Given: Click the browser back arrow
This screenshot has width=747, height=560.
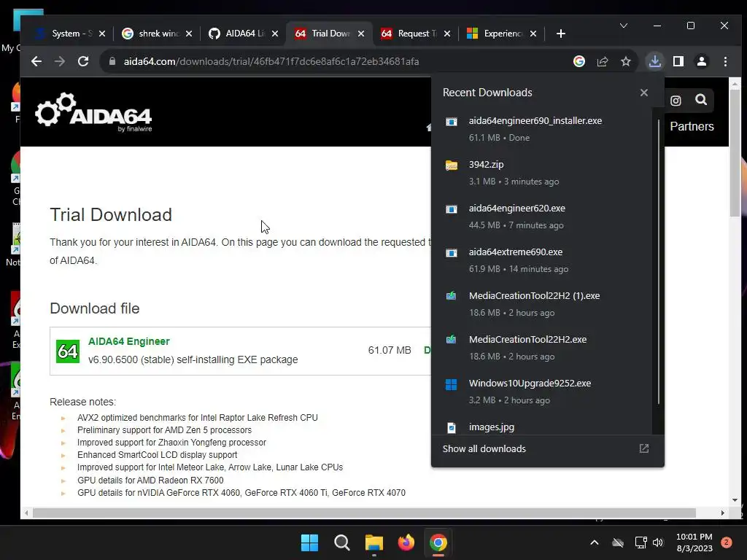Looking at the screenshot, I should coord(36,61).
